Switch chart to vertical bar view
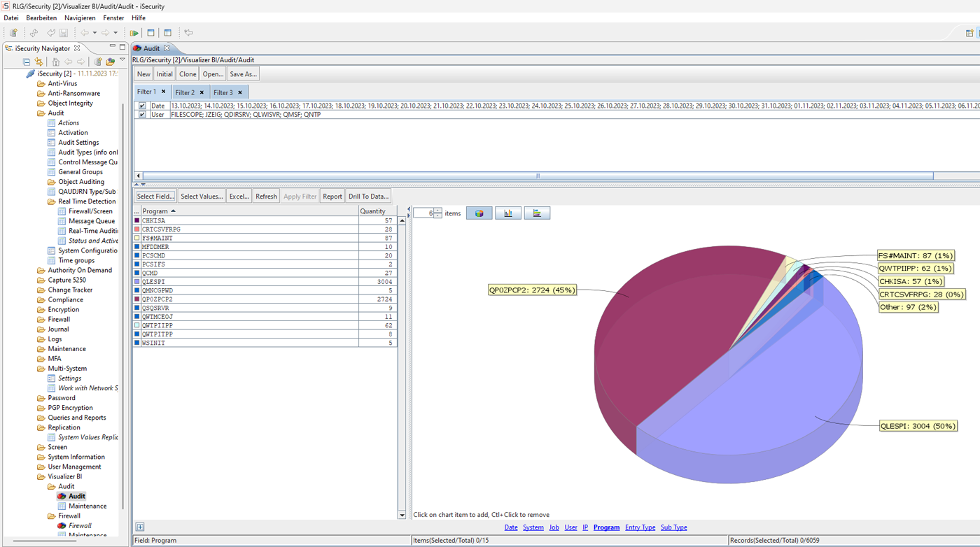 tap(508, 213)
